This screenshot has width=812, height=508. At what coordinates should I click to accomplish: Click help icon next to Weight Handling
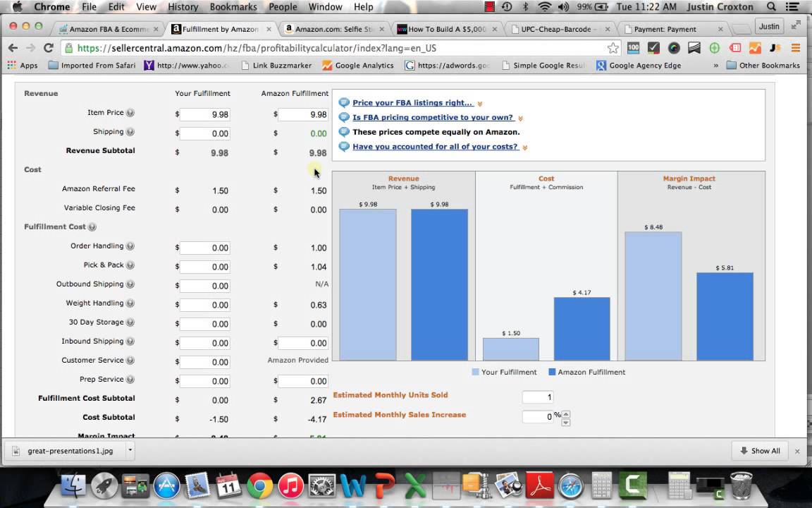[130, 303]
